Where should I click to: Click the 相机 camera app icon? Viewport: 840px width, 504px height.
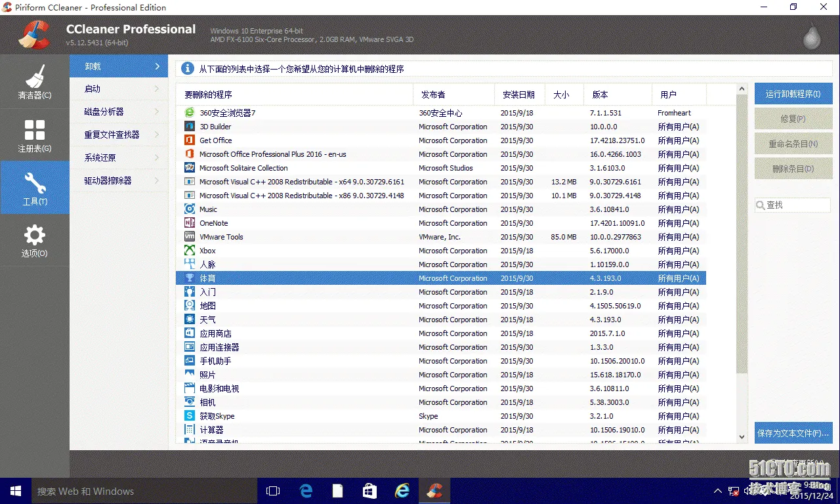(x=190, y=402)
